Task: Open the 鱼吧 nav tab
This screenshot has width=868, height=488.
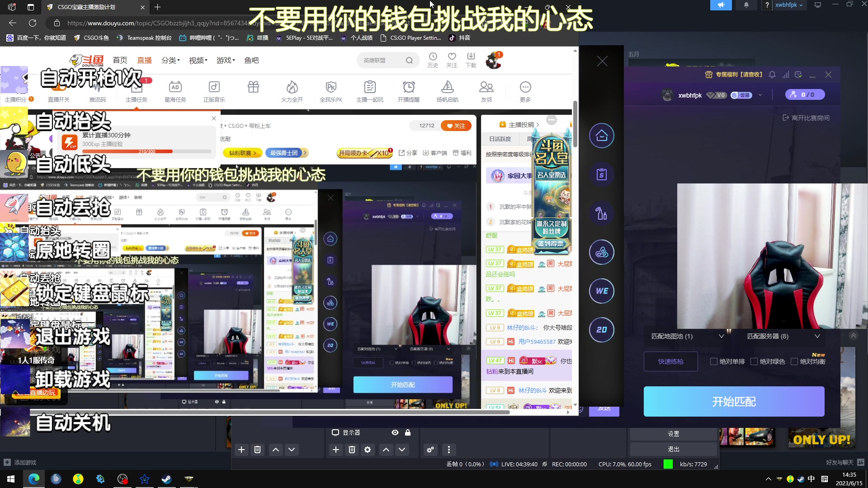Action: [x=251, y=60]
